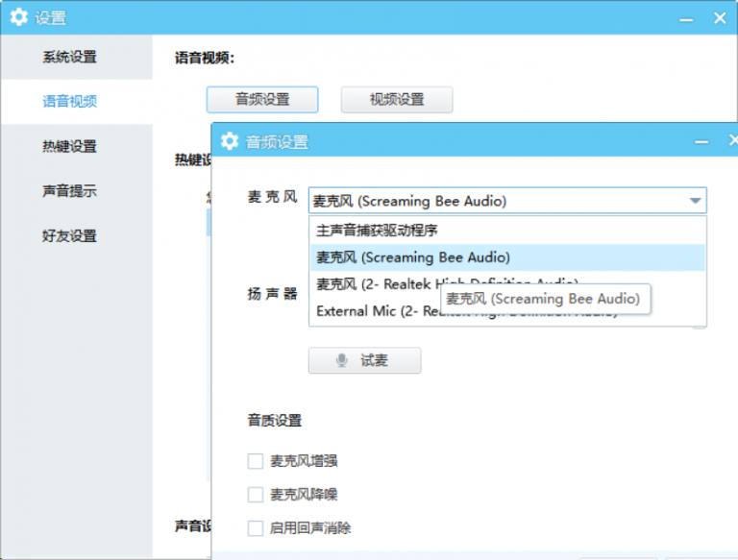
Task: Open 系统设置 in the sidebar
Action: click(x=69, y=57)
